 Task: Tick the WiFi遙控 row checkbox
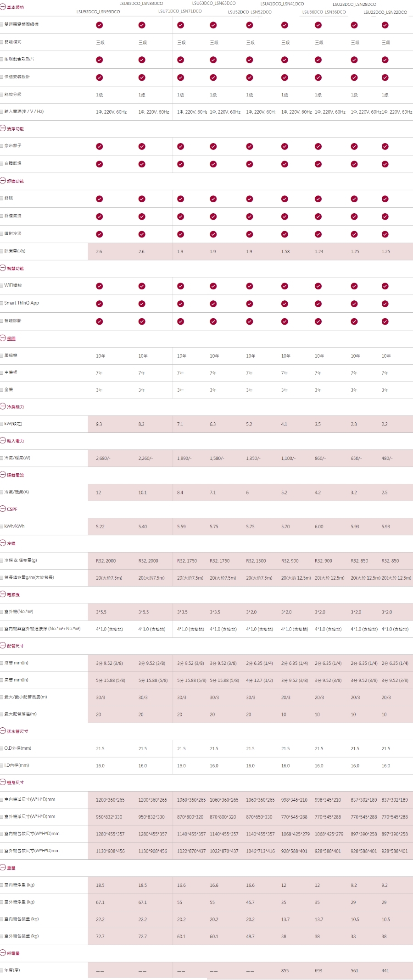pos(2,286)
